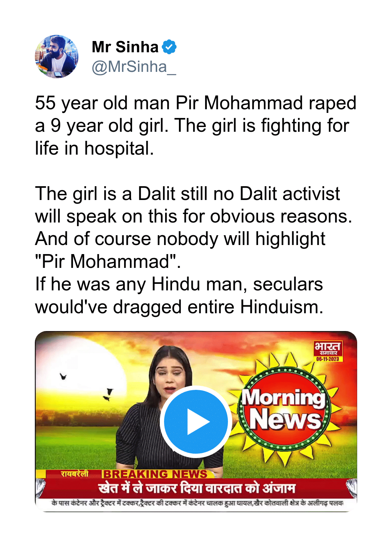The image size is (392, 547).
Task: Click the रायबरेली location tag
Action: [x=74, y=474]
